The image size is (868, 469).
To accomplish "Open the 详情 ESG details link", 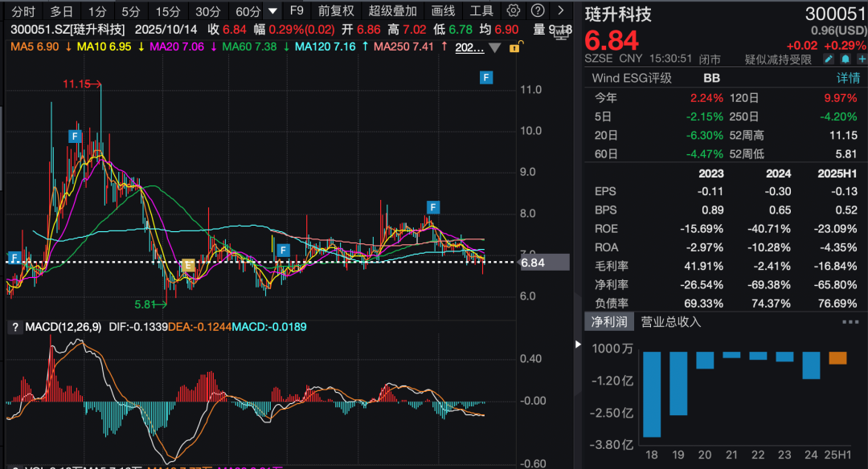I will [848, 78].
